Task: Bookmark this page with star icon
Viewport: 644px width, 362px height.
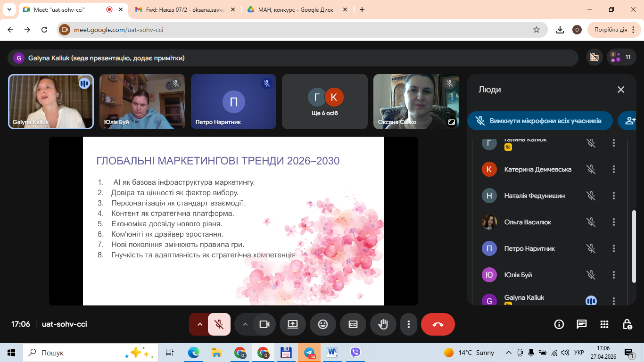Action: 536,30
